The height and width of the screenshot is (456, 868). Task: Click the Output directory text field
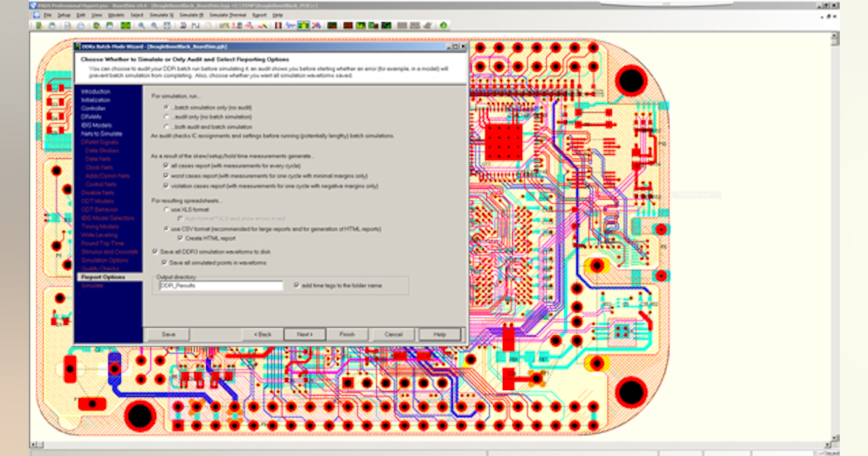[x=221, y=286]
